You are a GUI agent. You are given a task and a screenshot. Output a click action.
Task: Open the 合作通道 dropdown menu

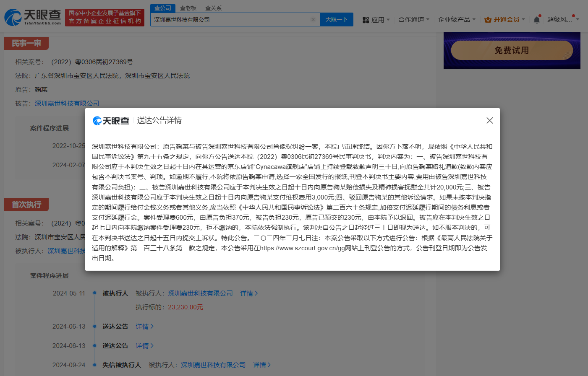tap(414, 20)
